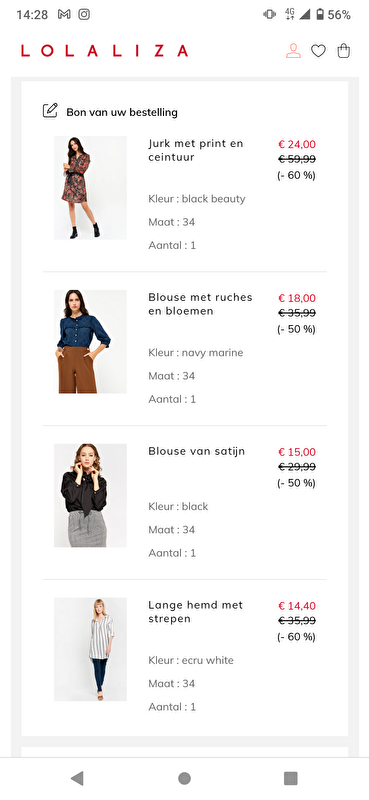This screenshot has height=800, width=369.
Task: Open the user account profile icon
Action: click(293, 51)
